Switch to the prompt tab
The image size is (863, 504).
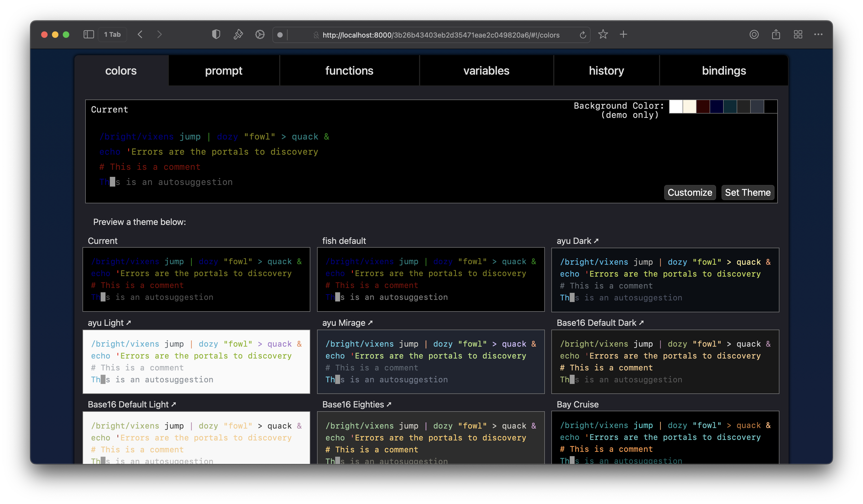(x=224, y=71)
